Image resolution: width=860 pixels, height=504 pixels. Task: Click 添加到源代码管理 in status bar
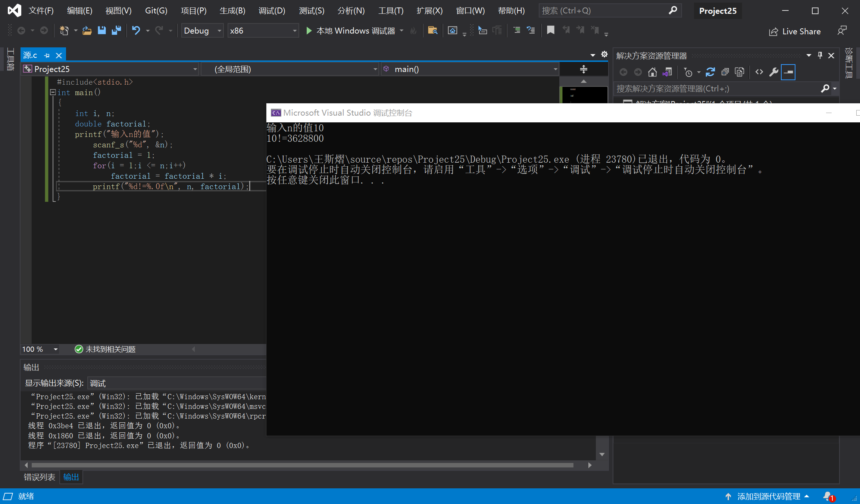[x=768, y=496]
